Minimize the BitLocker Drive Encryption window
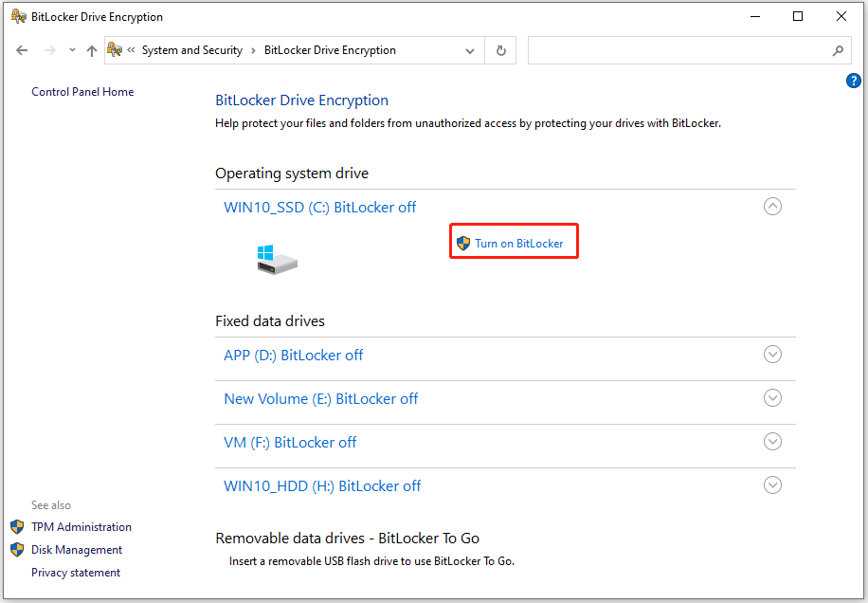Screen dimensions: 868x603 tap(755, 17)
